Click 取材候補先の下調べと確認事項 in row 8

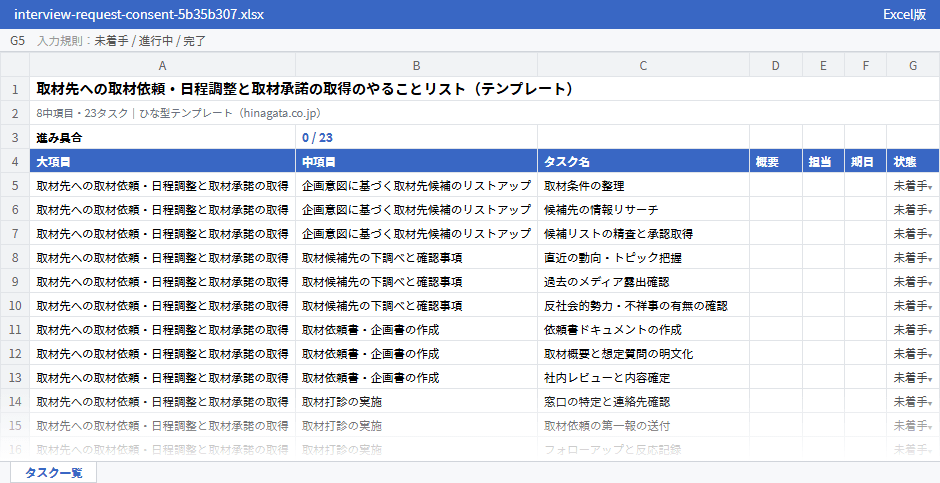click(417, 257)
